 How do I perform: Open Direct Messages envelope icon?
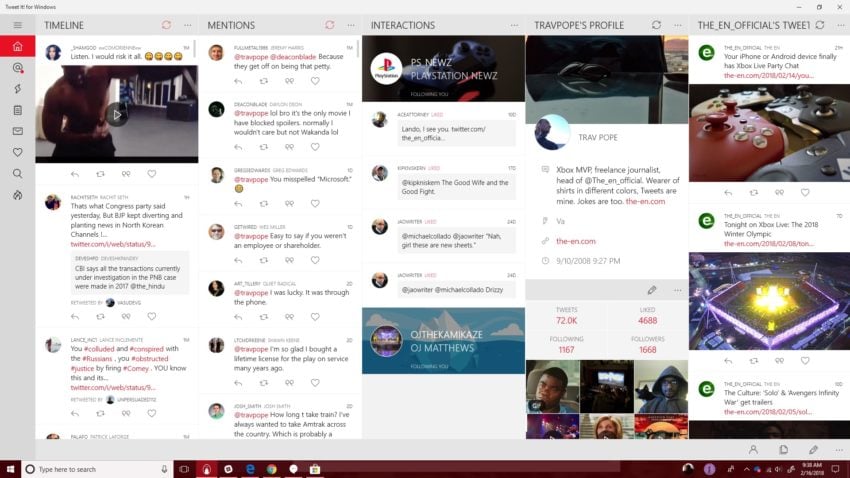(x=17, y=131)
